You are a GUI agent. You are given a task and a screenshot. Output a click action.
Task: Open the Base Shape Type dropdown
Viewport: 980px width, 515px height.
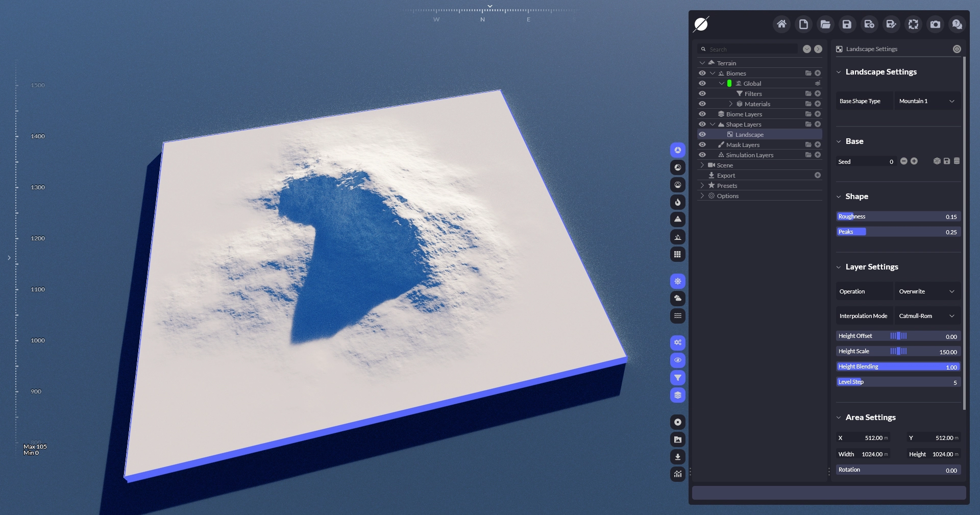pyautogui.click(x=927, y=101)
